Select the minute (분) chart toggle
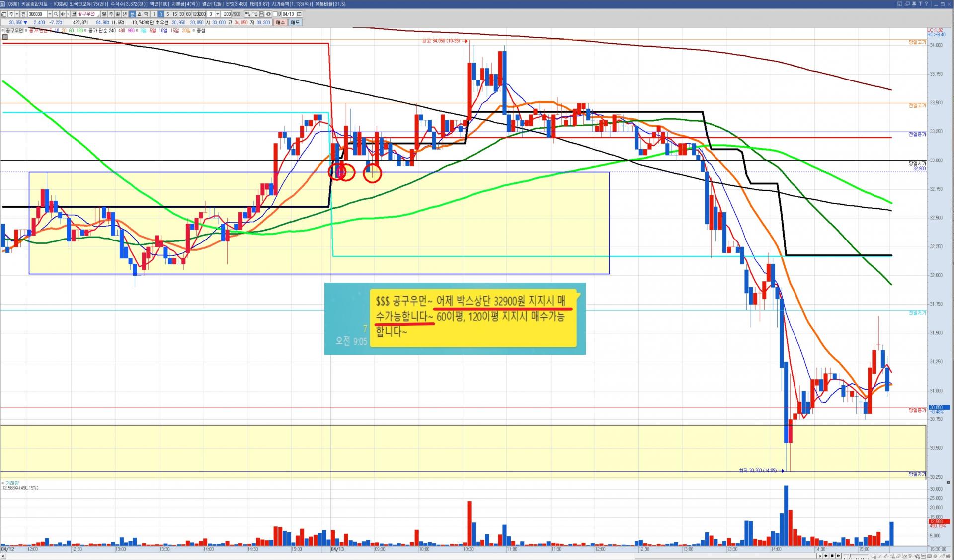This screenshot has height=560, width=954. 132,14
